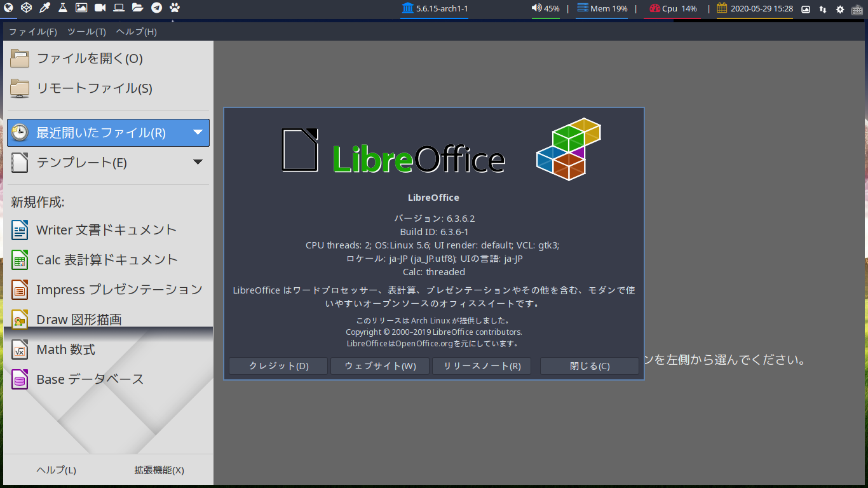This screenshot has width=868, height=488.
Task: Click the keyboard tray icon
Action: (857, 9)
